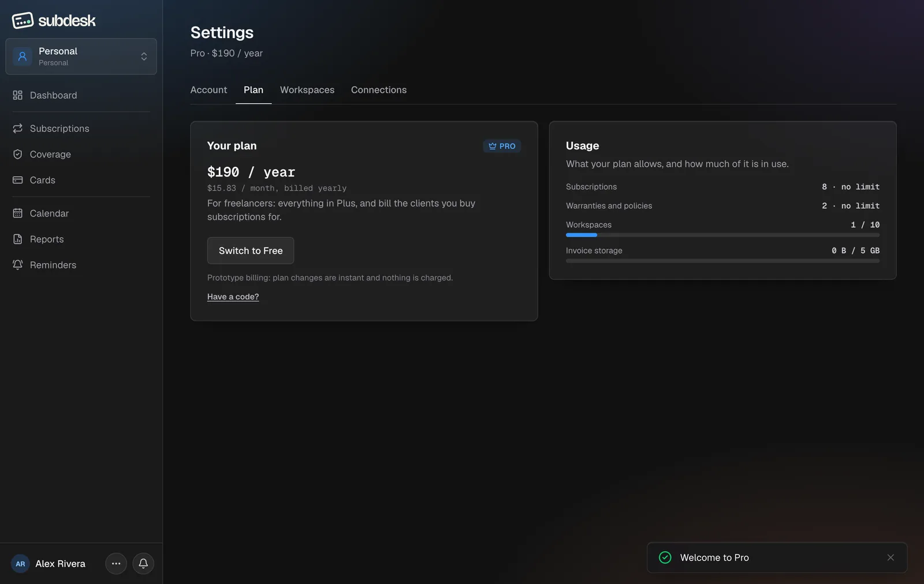Click "$15.83 / month, billed yearly" text
Screen dimensions: 924x584
click(277, 188)
